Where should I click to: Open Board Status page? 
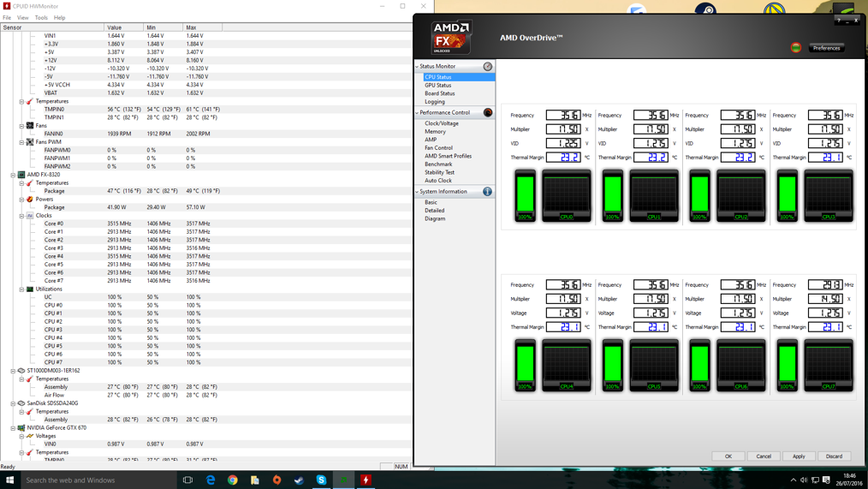coord(439,93)
